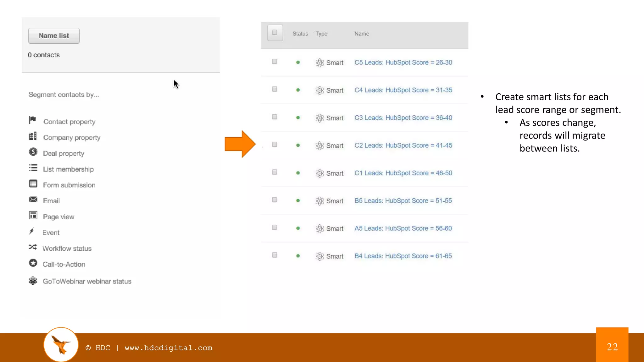Open C4 Leads: HubSpot Score = 31-35
Viewport: 644px width, 362px height.
click(403, 90)
